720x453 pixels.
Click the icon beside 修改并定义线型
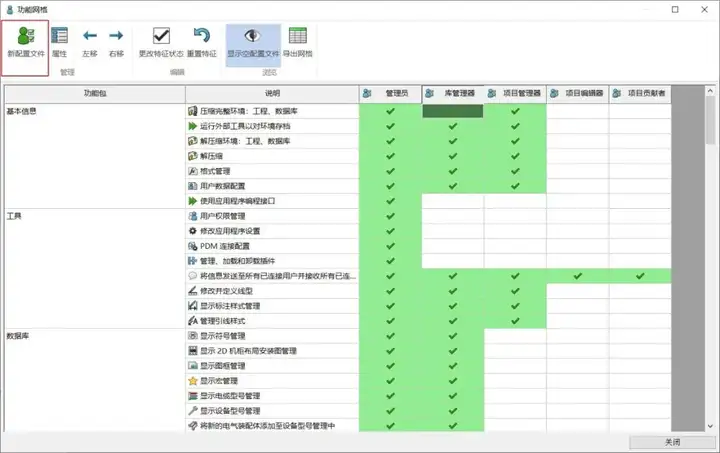[x=193, y=291]
